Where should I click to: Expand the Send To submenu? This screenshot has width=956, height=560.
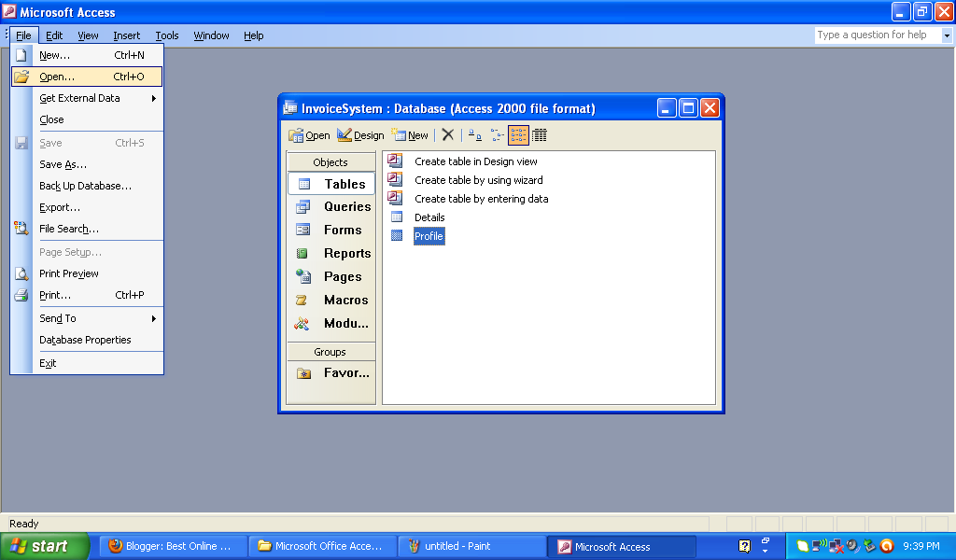point(154,318)
